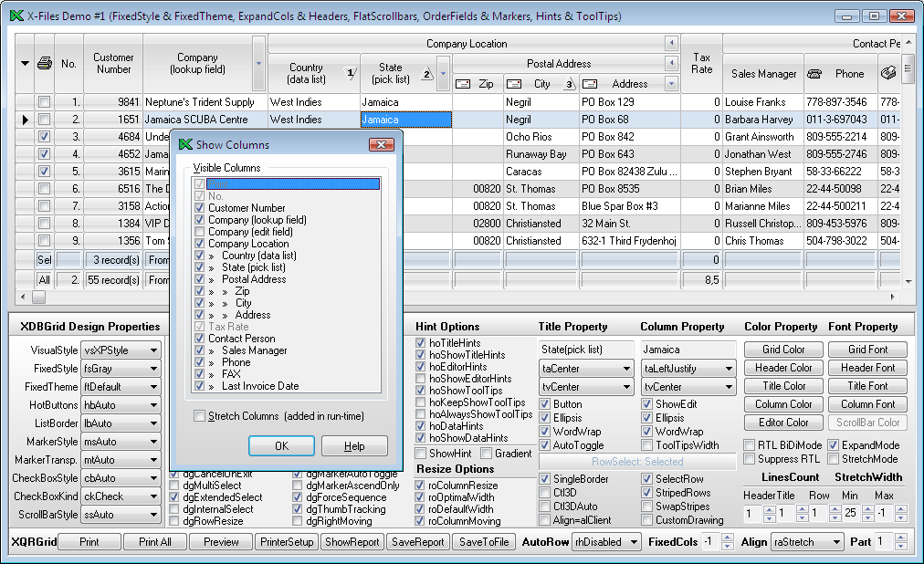924x564 pixels.
Task: Expand the AutoRow rhDisabled combo box
Action: (x=635, y=542)
